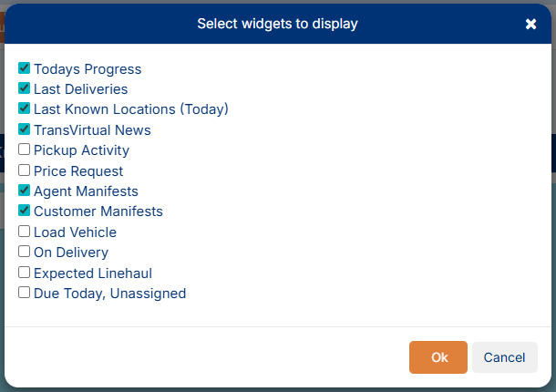556x392 pixels.
Task: Disable the Last Deliveries widget checkbox
Action: click(25, 88)
